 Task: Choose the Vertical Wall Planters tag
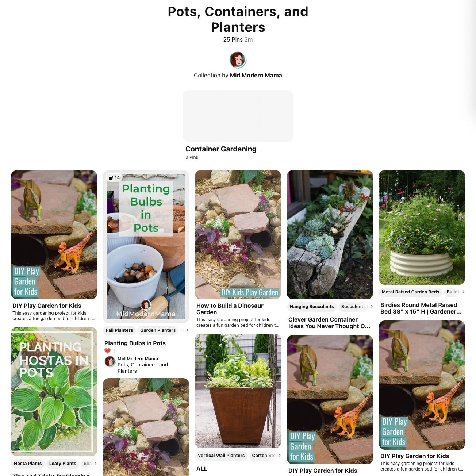(x=221, y=456)
